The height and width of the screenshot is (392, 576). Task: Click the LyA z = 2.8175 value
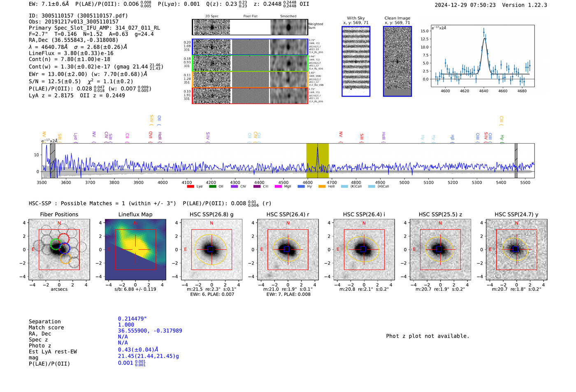click(51, 95)
